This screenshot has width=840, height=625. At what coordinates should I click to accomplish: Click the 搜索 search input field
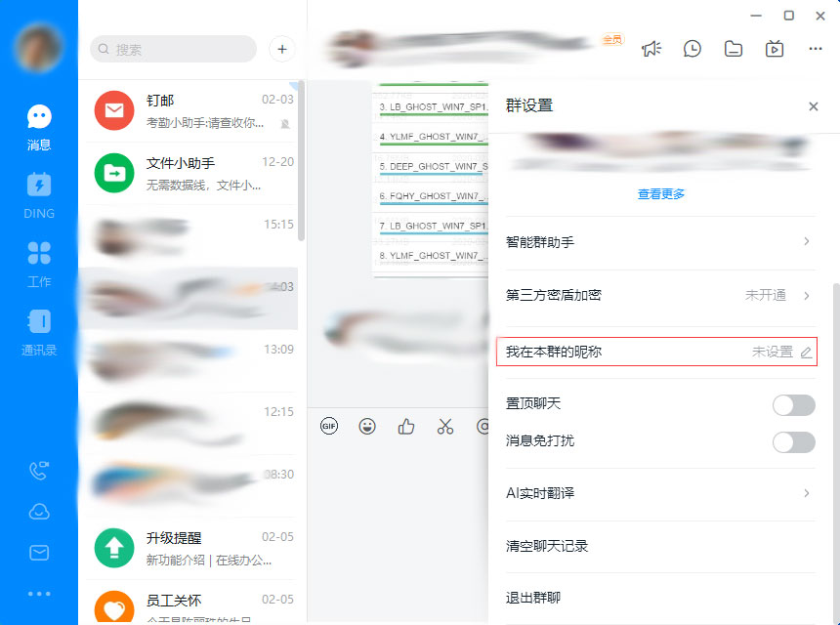point(172,49)
